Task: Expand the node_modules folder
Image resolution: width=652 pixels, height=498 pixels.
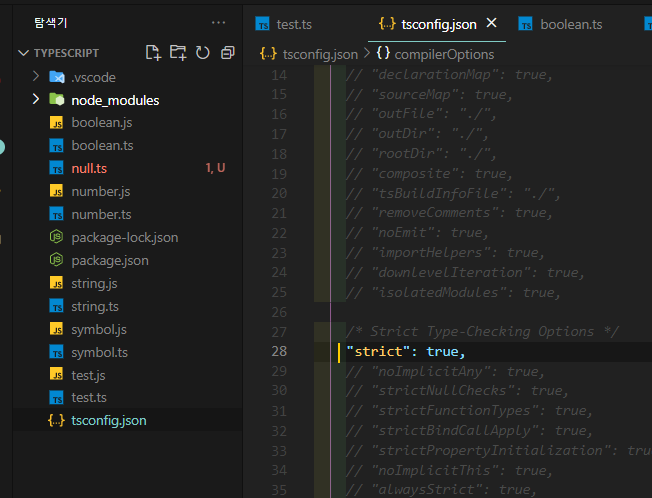Action: coord(36,99)
